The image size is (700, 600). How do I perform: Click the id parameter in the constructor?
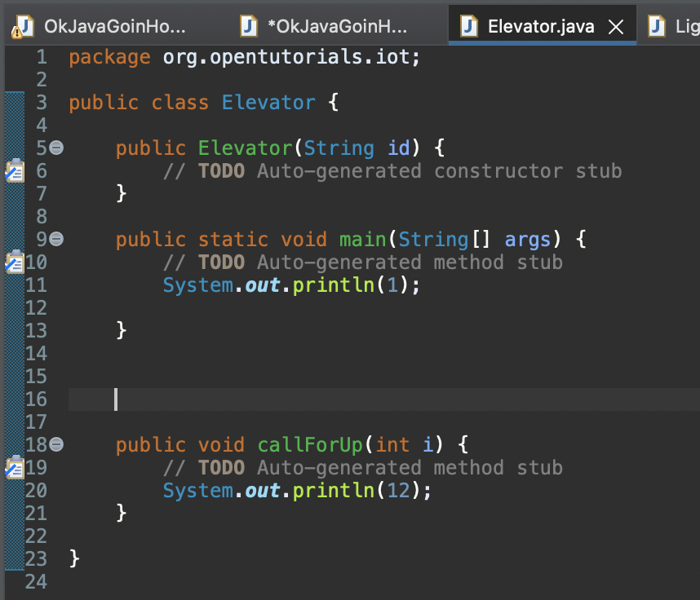point(398,148)
